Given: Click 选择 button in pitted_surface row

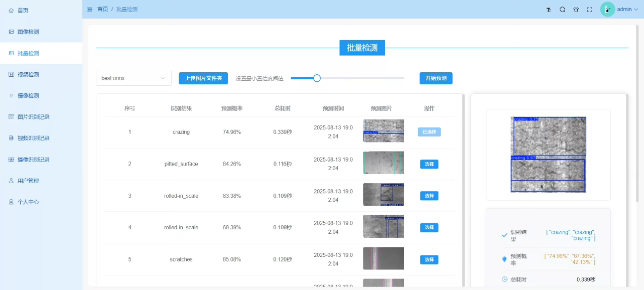Looking at the screenshot, I should 429,164.
